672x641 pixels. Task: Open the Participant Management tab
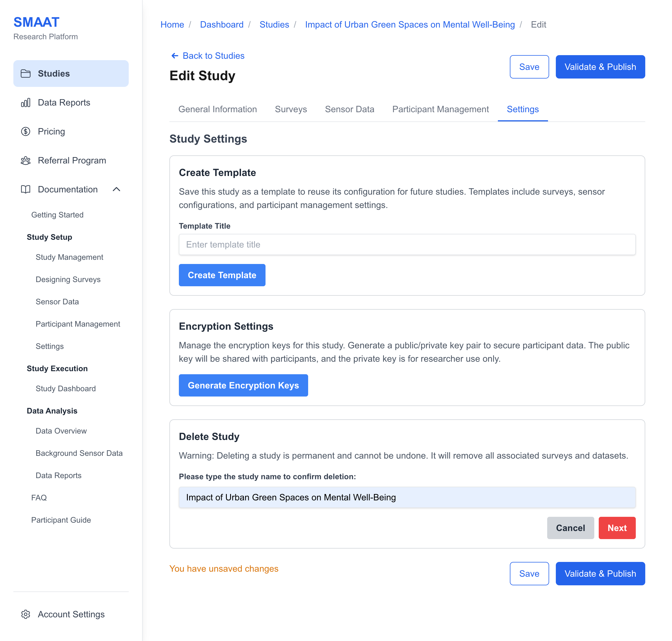440,109
